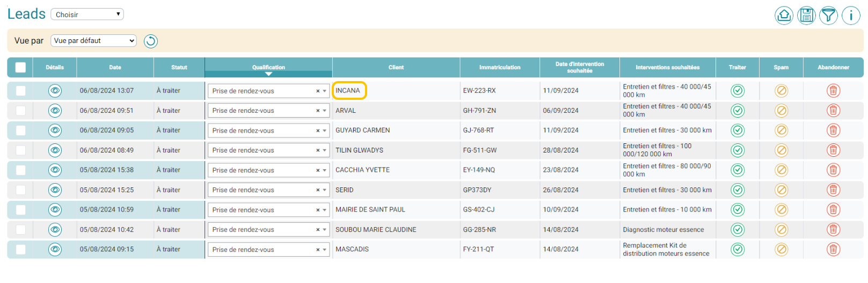Check the box for ARVAL row
Screen dimensions: 868x283
(x=20, y=111)
